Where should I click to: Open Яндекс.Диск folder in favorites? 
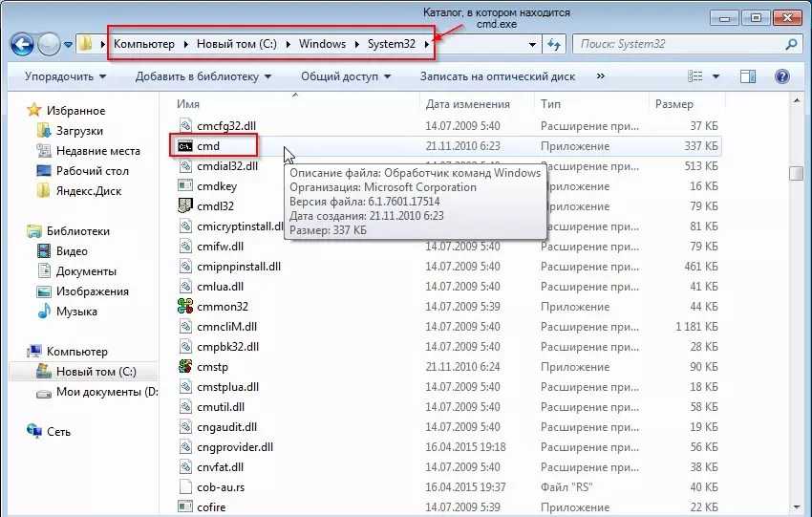click(85, 190)
